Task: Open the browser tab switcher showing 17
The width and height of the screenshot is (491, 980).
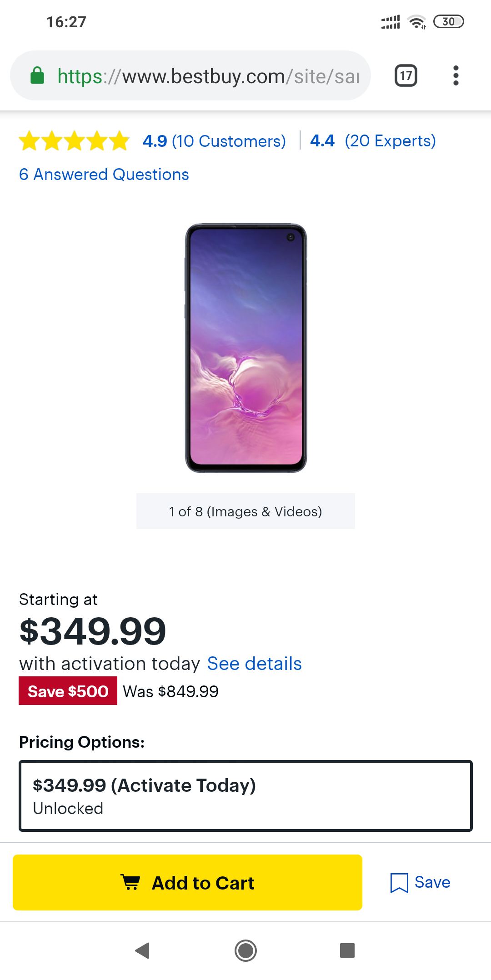Action: pos(406,75)
